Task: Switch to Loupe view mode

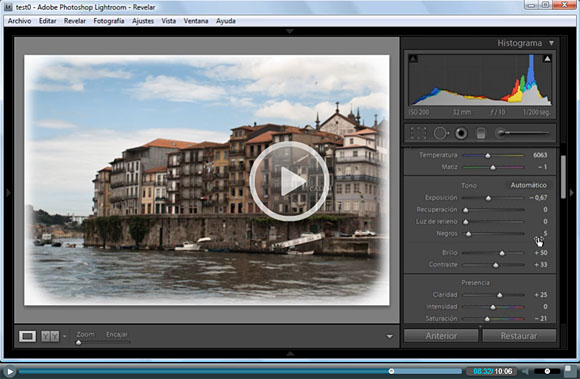Action: [x=27, y=336]
